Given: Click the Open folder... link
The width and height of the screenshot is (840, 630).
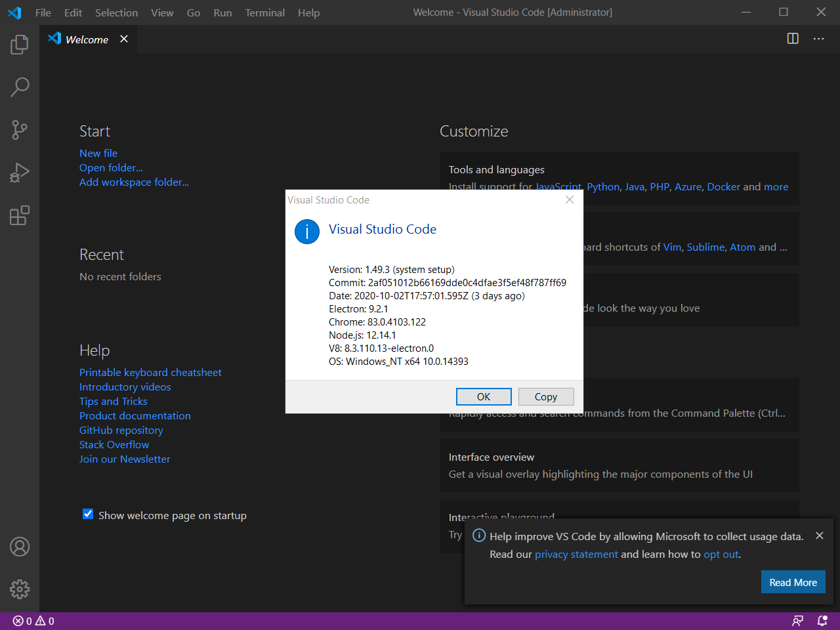Looking at the screenshot, I should tap(111, 167).
